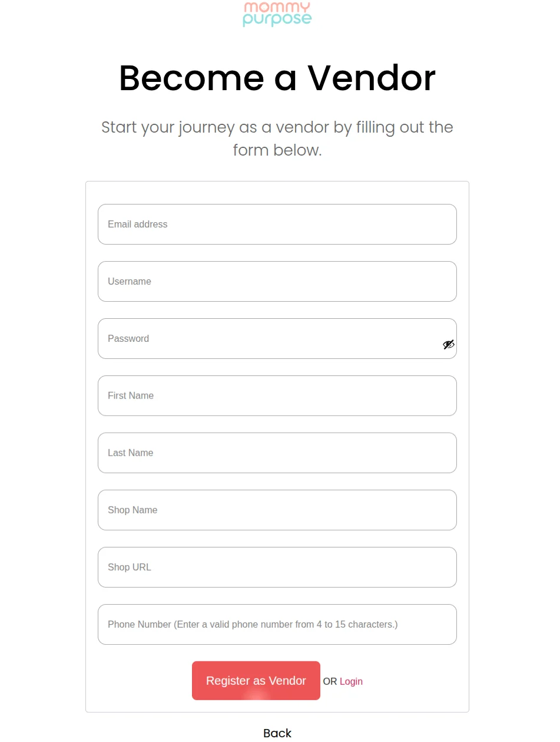Click the Email address placeholder text
This screenshot has height=742, width=560.
point(137,224)
